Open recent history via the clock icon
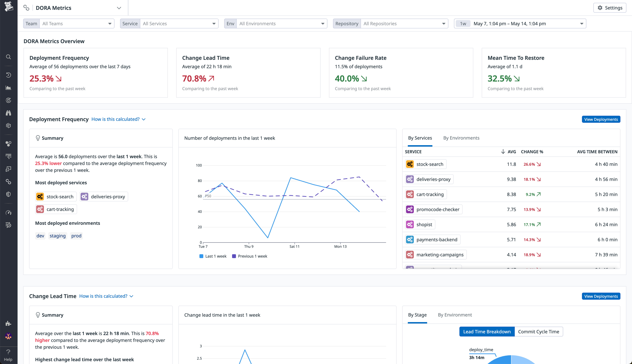This screenshot has width=632, height=364. 9,75
